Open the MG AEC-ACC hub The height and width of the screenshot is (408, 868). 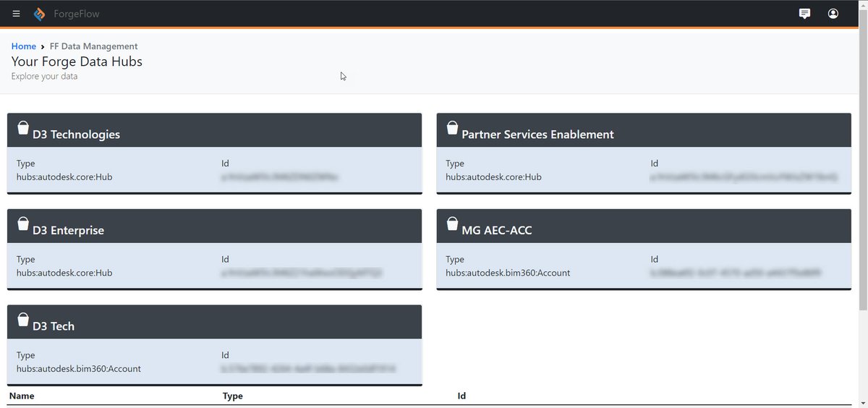(497, 231)
